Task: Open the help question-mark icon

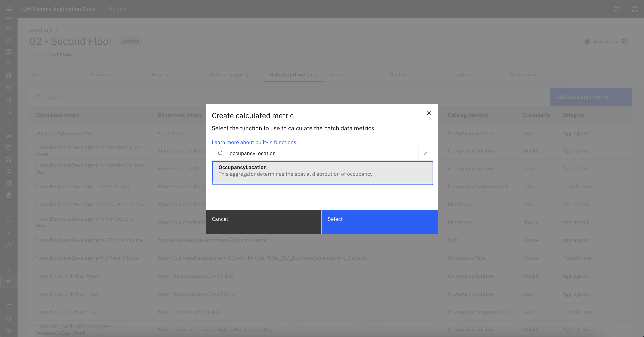Action: tap(617, 9)
